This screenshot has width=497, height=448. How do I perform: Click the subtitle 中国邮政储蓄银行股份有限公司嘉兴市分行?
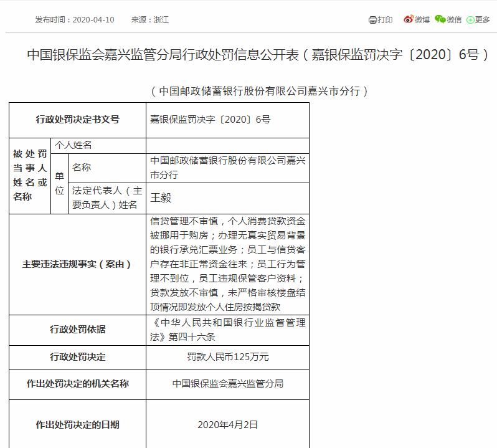pyautogui.click(x=259, y=92)
